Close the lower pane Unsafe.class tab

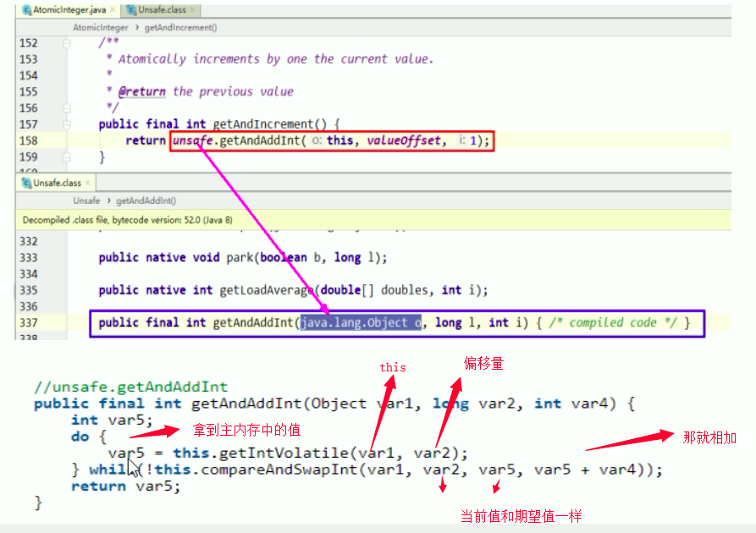click(x=87, y=183)
